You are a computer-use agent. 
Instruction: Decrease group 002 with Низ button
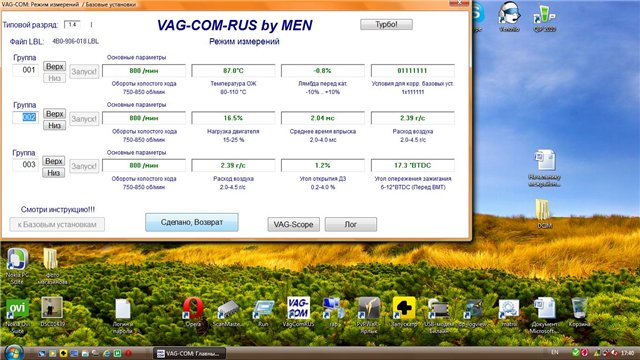tap(54, 125)
